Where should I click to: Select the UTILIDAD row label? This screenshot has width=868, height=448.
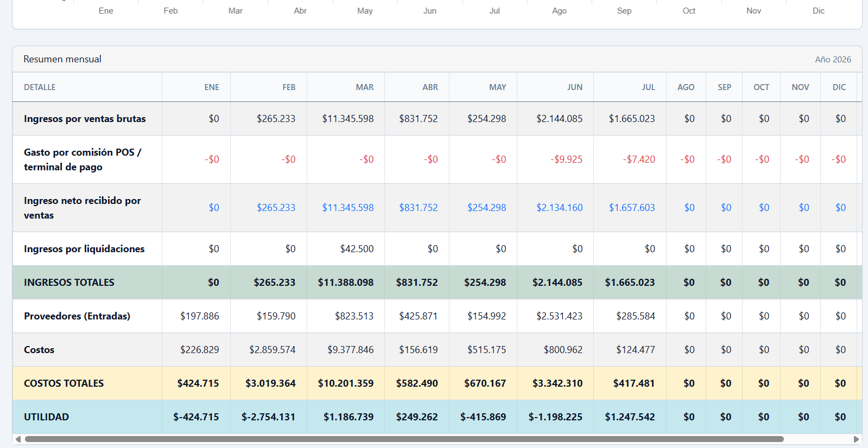46,417
